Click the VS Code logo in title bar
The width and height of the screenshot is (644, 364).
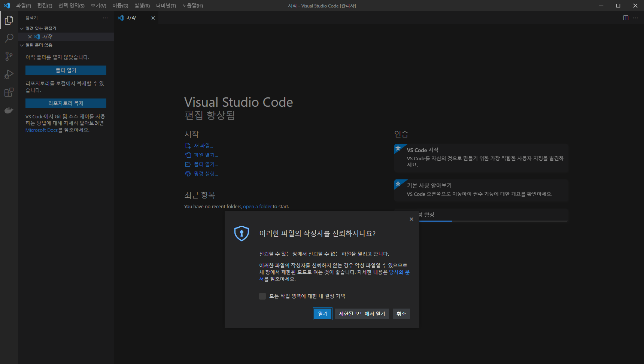click(x=7, y=6)
